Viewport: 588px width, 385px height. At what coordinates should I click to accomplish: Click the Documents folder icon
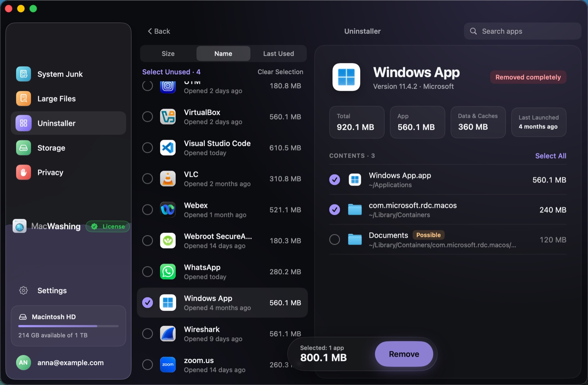point(355,239)
